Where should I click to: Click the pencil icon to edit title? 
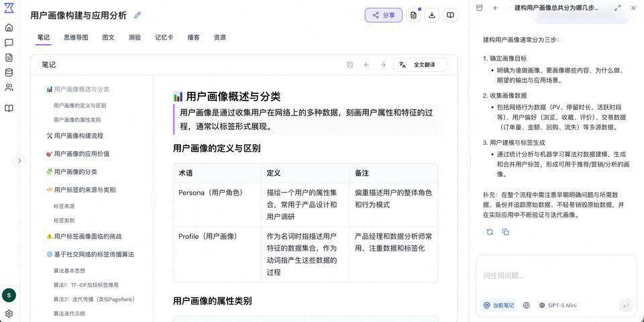137,15
